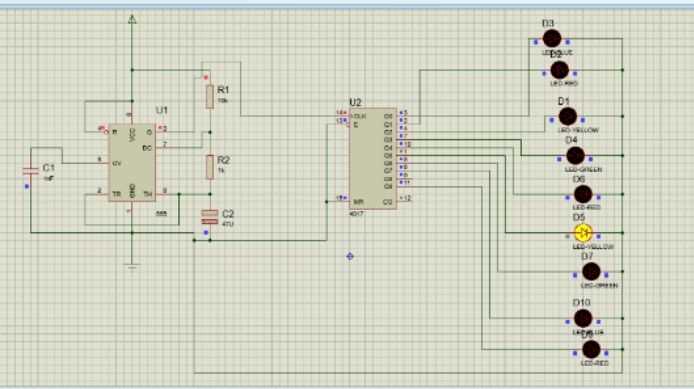Click the D7 reference label
Screen dimensions: 694x389
click(x=587, y=256)
